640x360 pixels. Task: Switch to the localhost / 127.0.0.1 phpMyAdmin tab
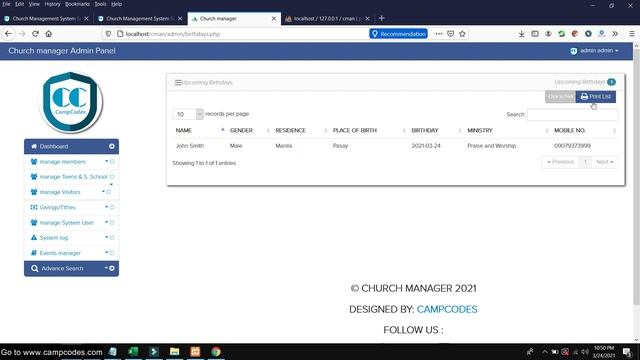coord(328,19)
